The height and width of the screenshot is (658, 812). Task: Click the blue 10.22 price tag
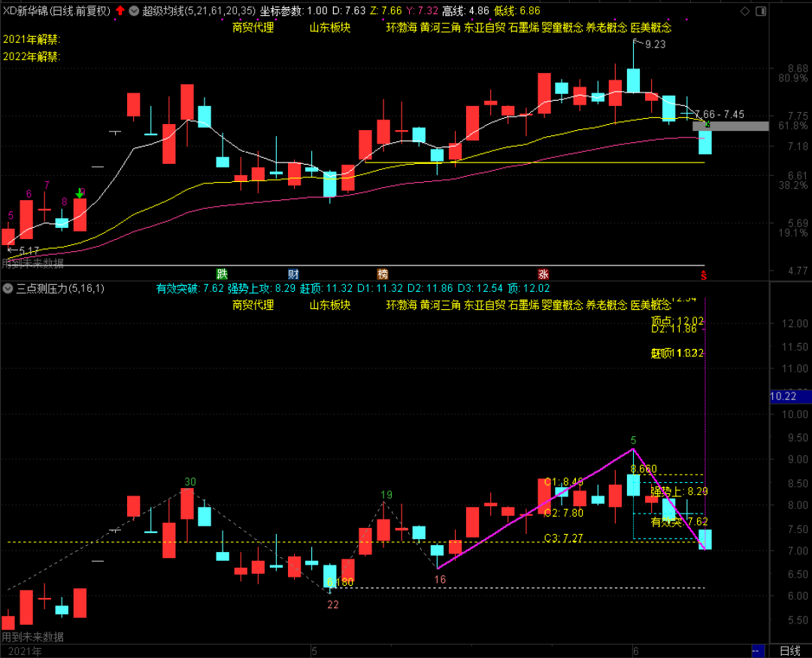click(790, 396)
